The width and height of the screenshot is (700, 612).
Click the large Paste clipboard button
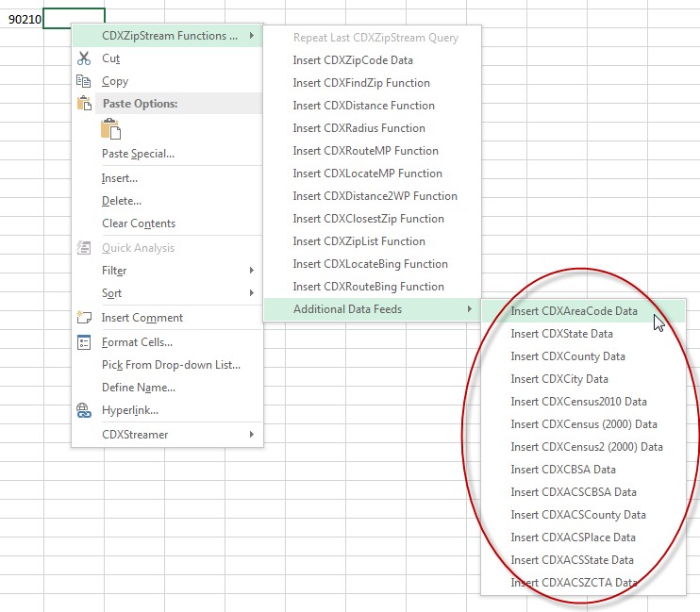click(110, 129)
